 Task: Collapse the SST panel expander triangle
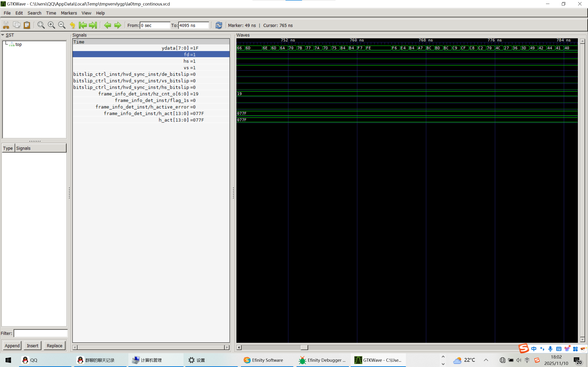pyautogui.click(x=3, y=35)
